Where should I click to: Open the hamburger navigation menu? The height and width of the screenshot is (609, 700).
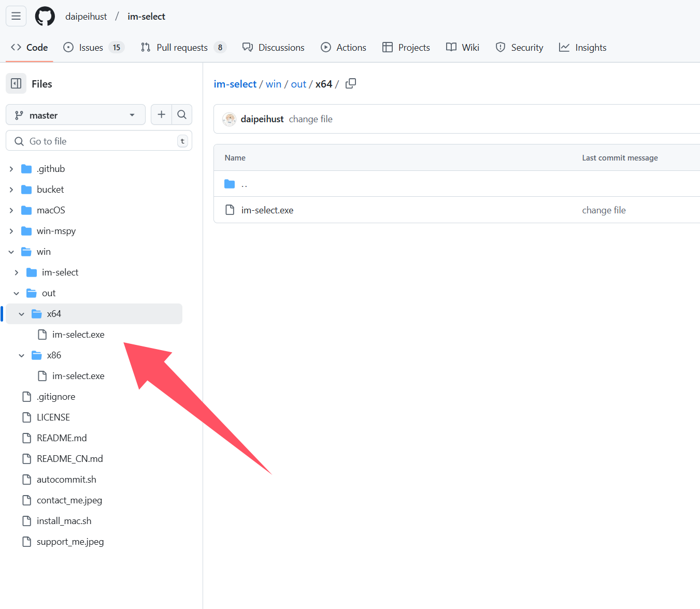point(16,16)
